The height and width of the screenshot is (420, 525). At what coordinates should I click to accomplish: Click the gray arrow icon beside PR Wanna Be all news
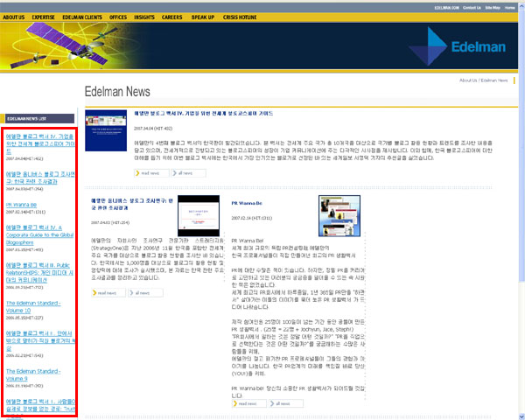[x=272, y=403]
